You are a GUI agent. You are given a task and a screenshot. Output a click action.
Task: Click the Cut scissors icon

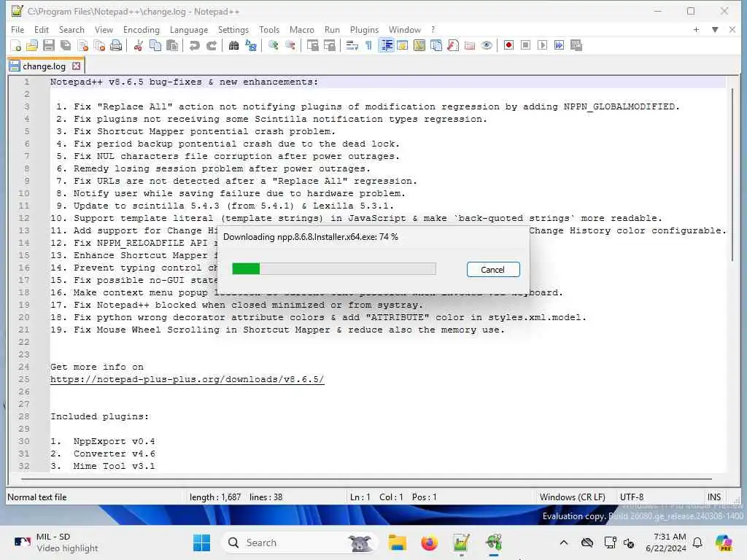pyautogui.click(x=139, y=46)
